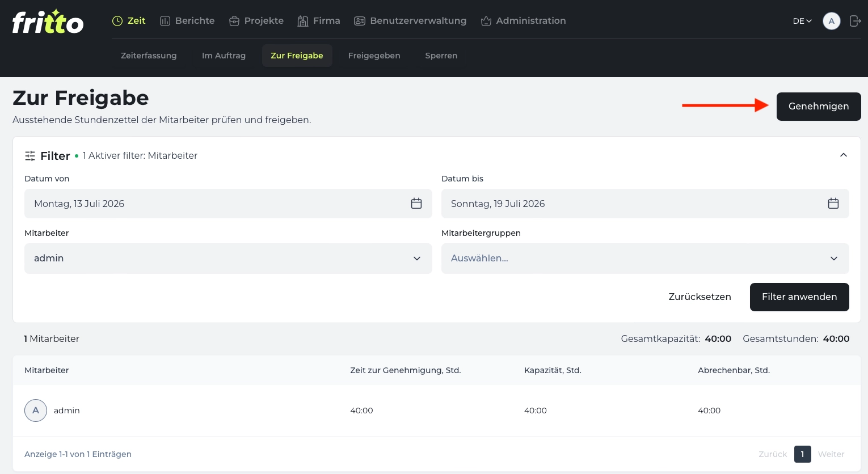
Task: Open the Firma menu label
Action: tap(327, 21)
